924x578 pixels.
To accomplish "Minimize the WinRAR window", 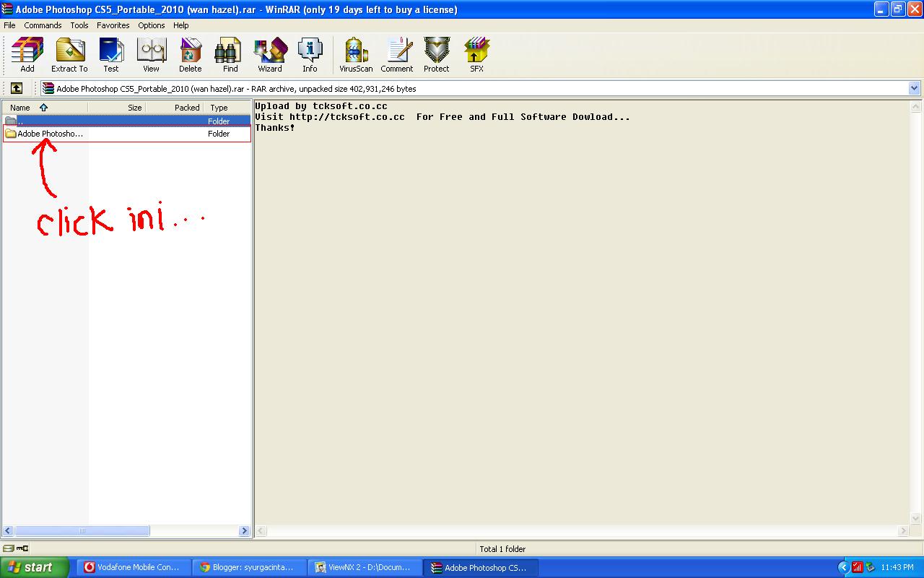I will [x=881, y=9].
